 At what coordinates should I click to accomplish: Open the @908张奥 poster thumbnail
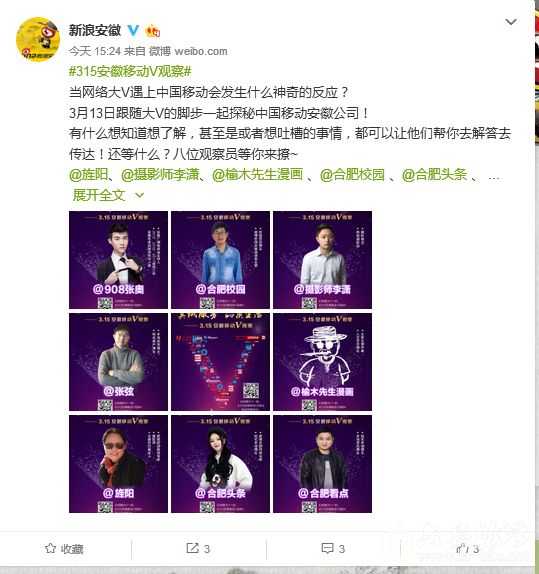pyautogui.click(x=118, y=260)
